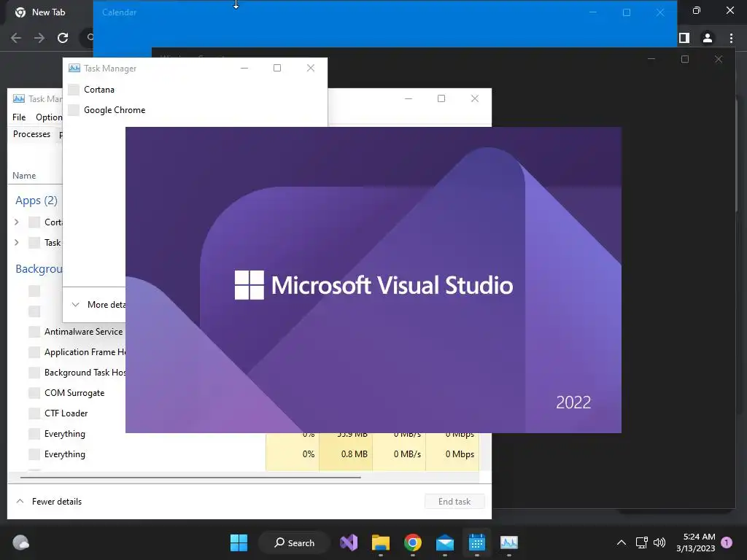Expand the Task Manager process row

(17, 242)
